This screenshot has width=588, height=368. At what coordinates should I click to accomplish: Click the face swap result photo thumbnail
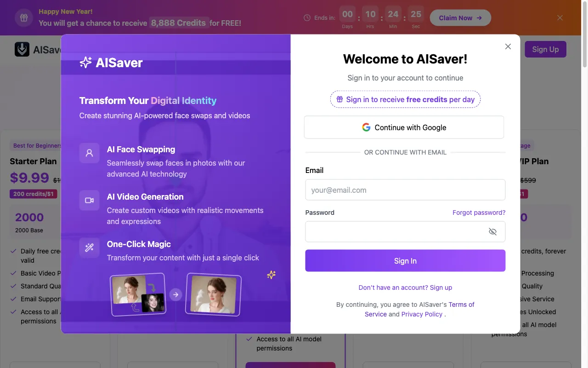click(x=213, y=294)
